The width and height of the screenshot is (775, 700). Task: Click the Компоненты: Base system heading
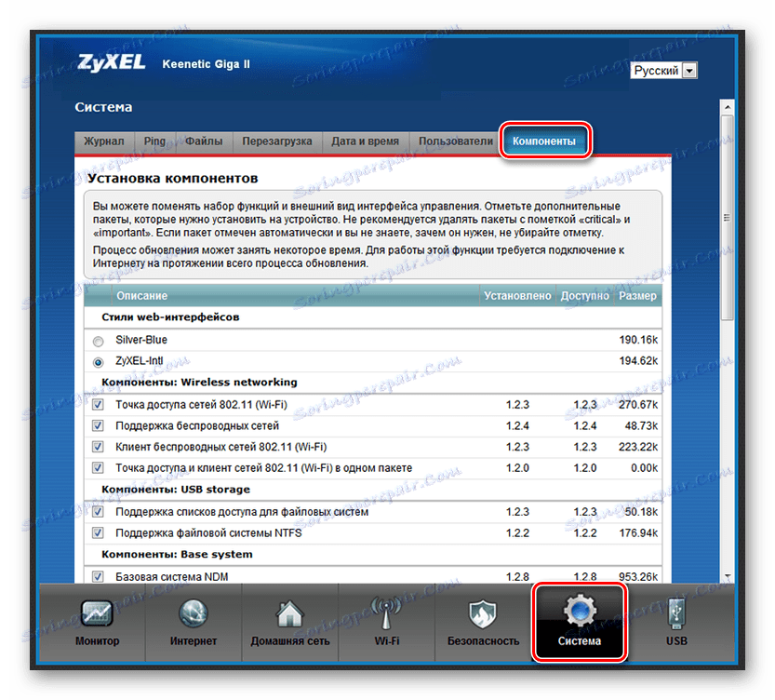tap(177, 554)
